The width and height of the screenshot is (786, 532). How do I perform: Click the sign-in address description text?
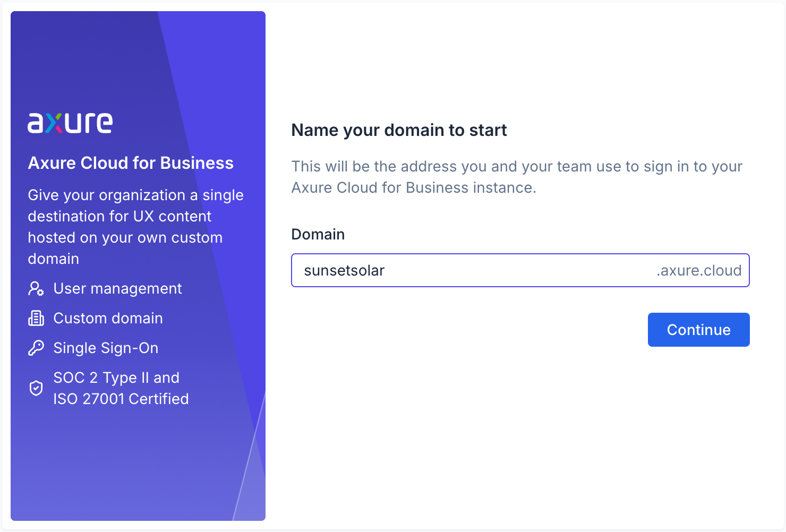click(x=516, y=177)
